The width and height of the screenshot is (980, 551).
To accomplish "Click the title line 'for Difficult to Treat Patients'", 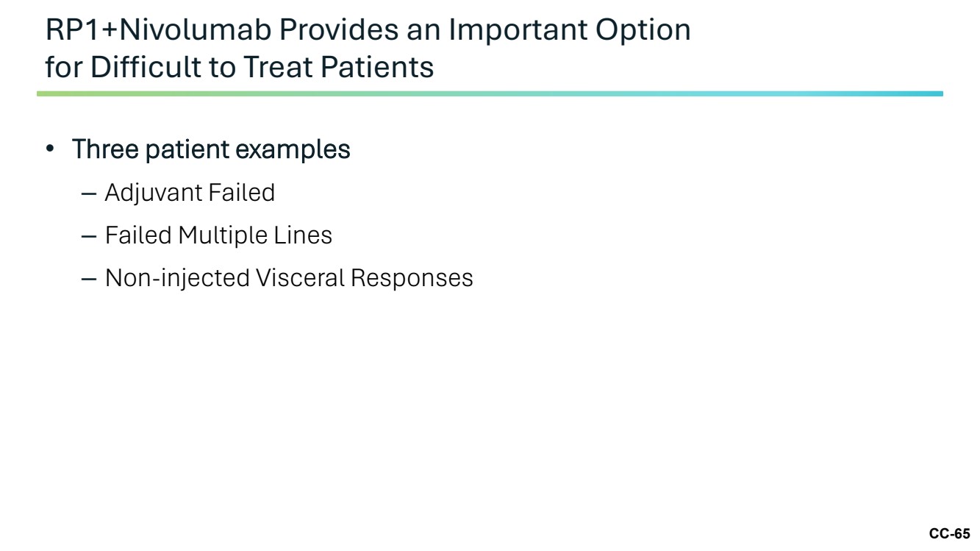I will click(x=240, y=68).
